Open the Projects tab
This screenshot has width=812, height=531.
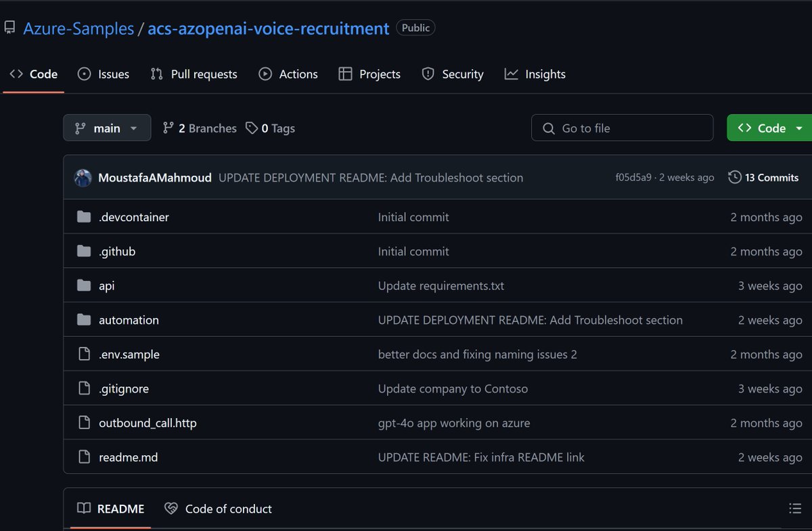tap(369, 74)
